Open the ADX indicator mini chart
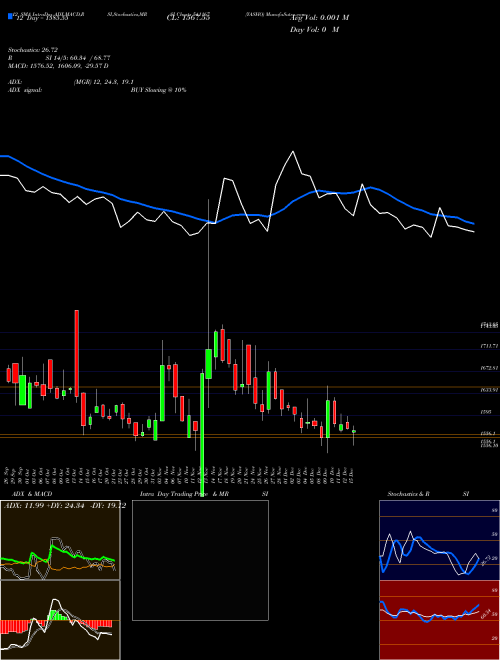 point(60,540)
